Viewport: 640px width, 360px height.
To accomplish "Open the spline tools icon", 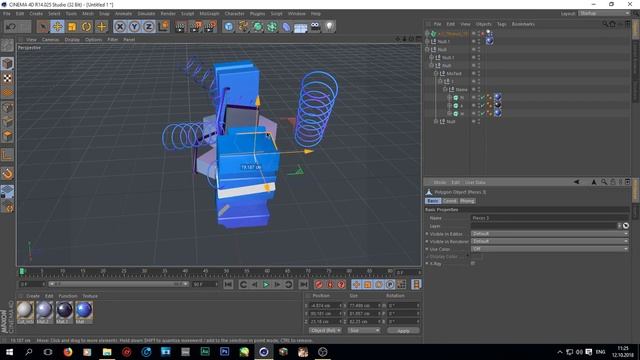I will click(x=243, y=27).
